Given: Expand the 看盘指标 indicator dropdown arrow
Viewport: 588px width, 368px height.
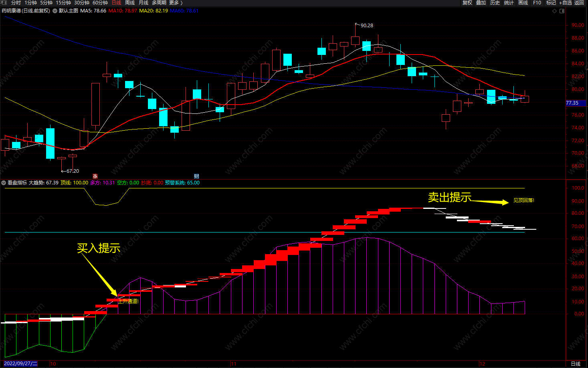Looking at the screenshot, I should 4,183.
